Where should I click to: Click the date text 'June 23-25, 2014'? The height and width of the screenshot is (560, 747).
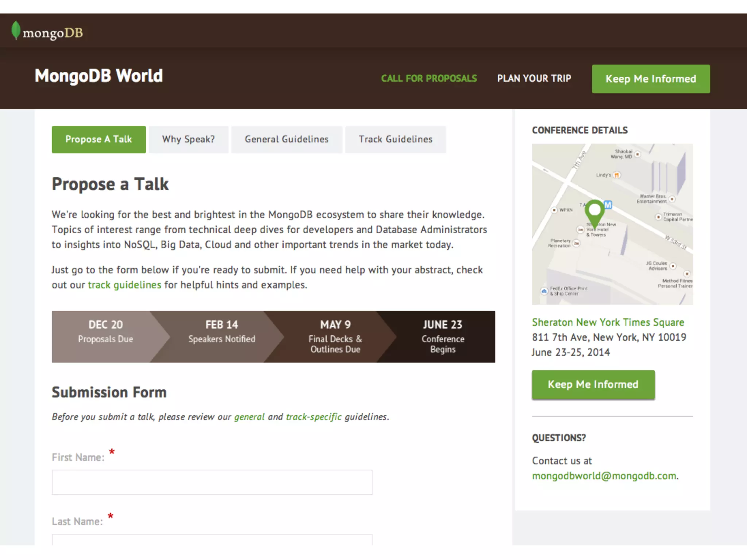pyautogui.click(x=571, y=352)
